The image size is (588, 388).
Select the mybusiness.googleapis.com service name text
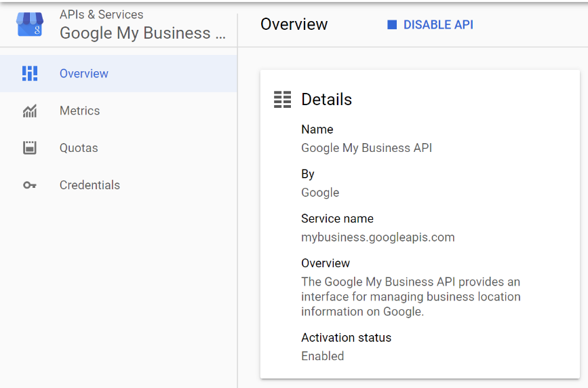[x=378, y=237]
